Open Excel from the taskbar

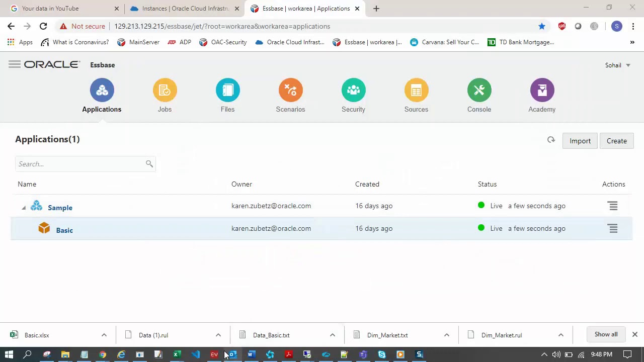pyautogui.click(x=177, y=354)
